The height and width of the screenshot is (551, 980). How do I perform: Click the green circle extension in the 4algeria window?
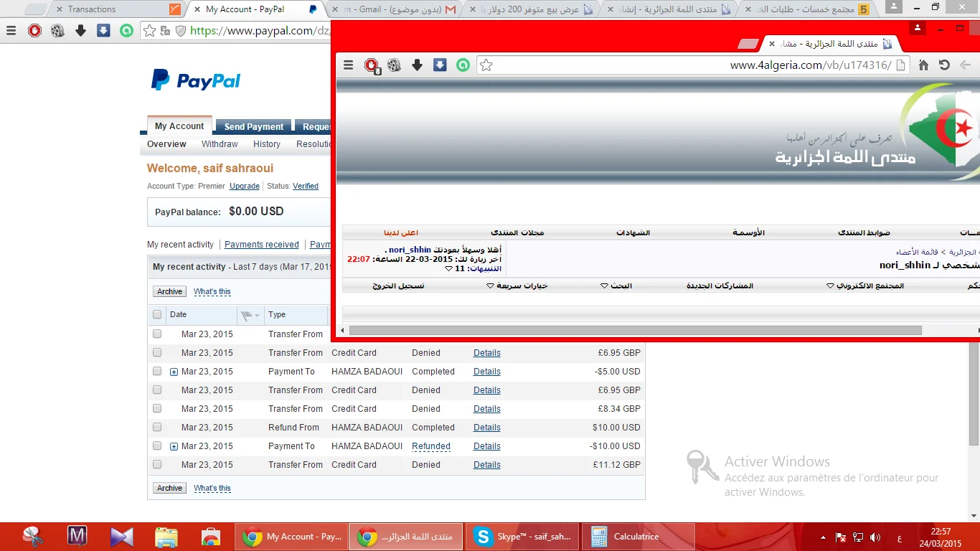(463, 65)
